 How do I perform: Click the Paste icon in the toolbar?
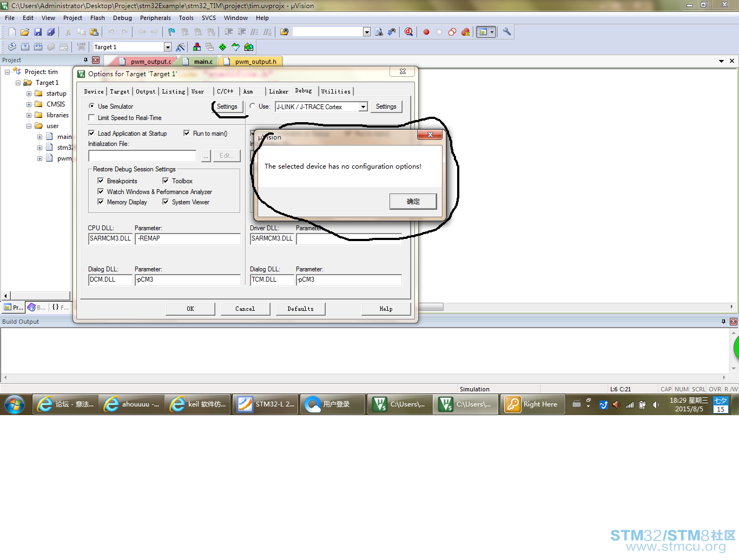coord(94,32)
